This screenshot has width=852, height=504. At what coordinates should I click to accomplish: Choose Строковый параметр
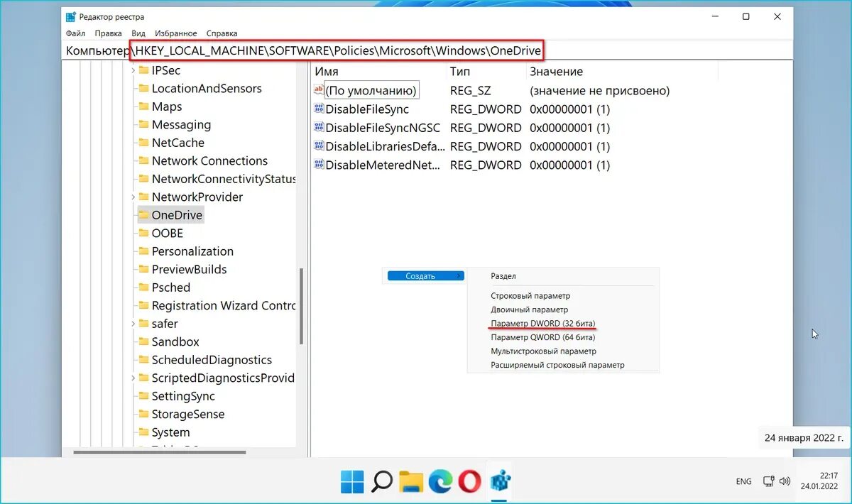pos(530,296)
